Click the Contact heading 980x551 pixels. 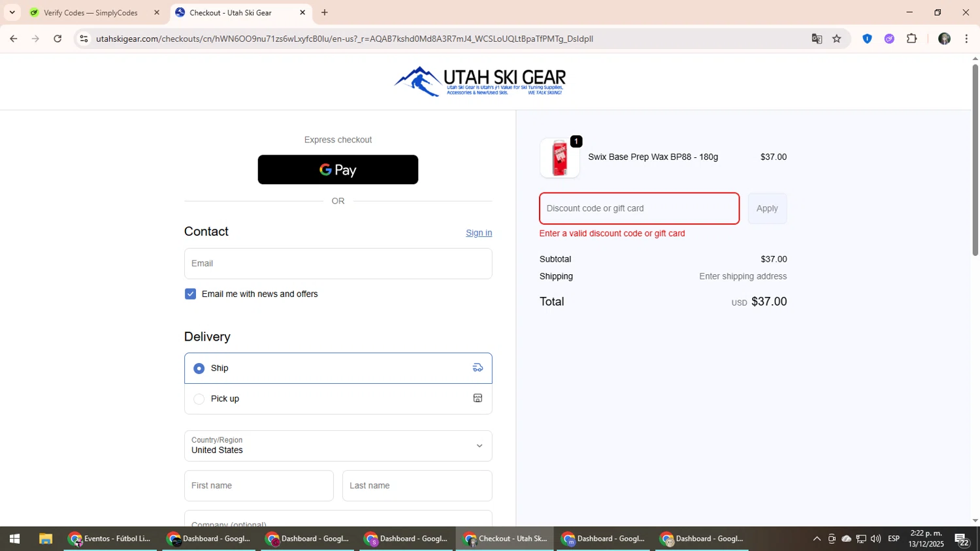point(206,232)
